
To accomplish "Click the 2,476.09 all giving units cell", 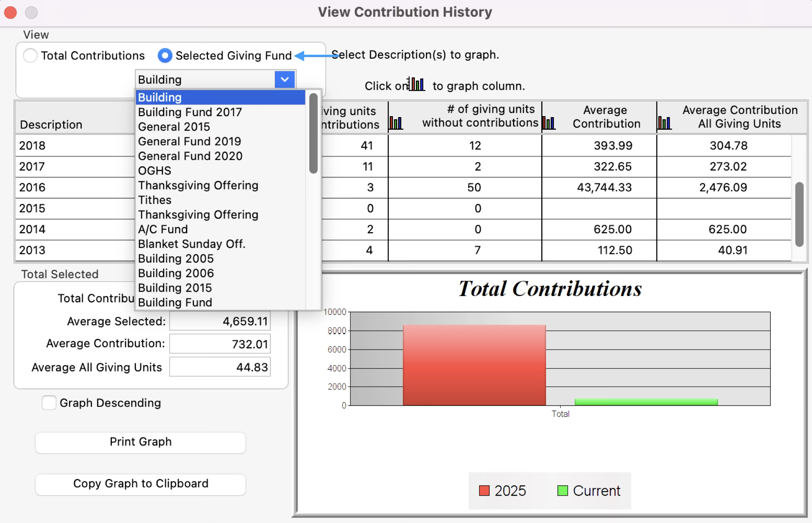I will pyautogui.click(x=724, y=187).
